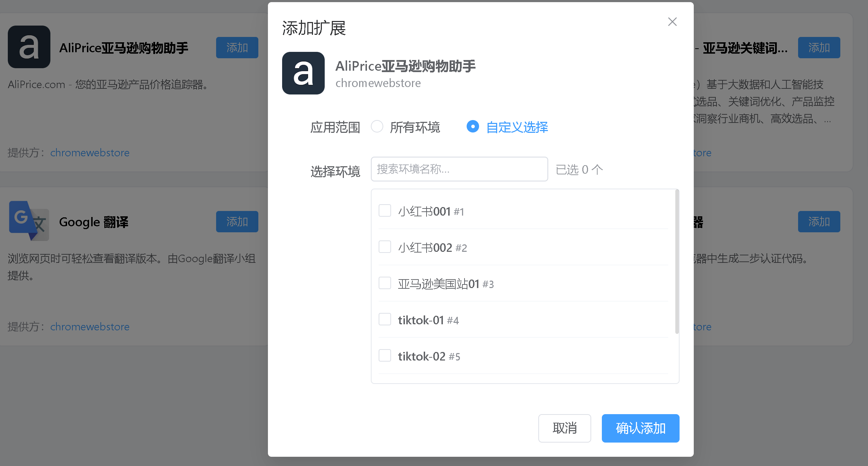Click 添加 on the 二步认证代码 card
This screenshot has width=868, height=466.
point(819,222)
